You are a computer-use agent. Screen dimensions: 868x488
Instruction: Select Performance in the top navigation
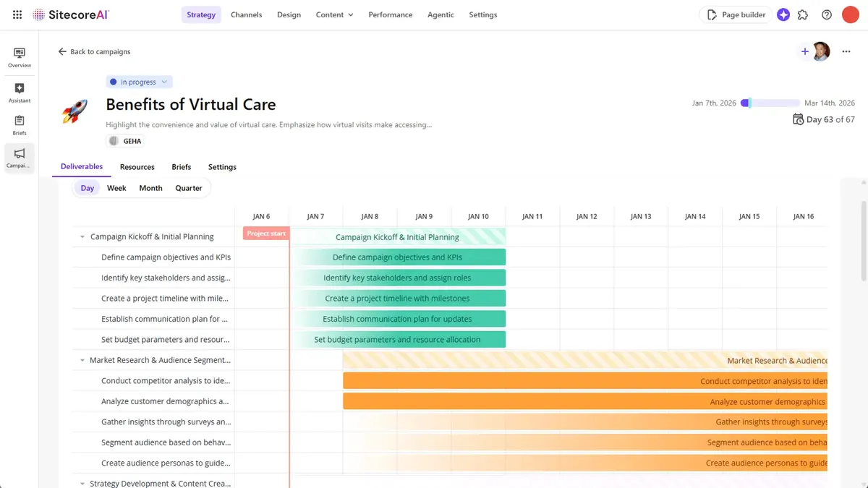[x=390, y=14]
